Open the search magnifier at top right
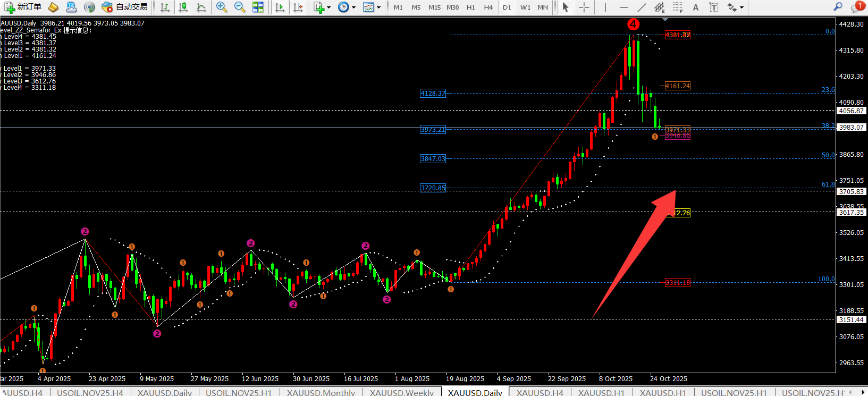 pos(838,7)
